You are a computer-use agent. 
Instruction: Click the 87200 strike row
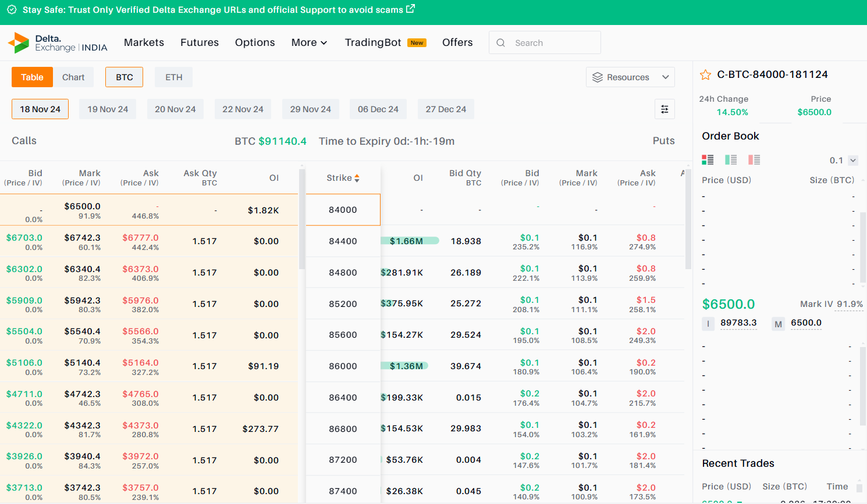coord(343,460)
